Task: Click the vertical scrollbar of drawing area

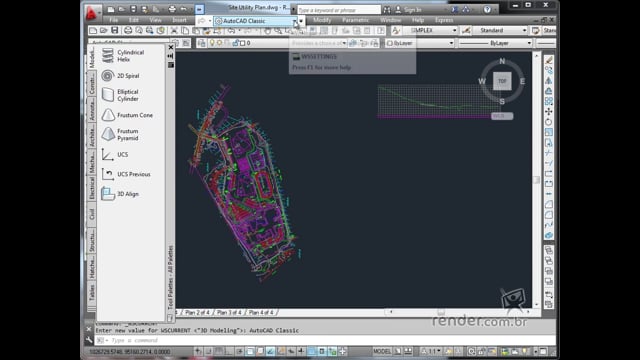Action: coord(536,180)
